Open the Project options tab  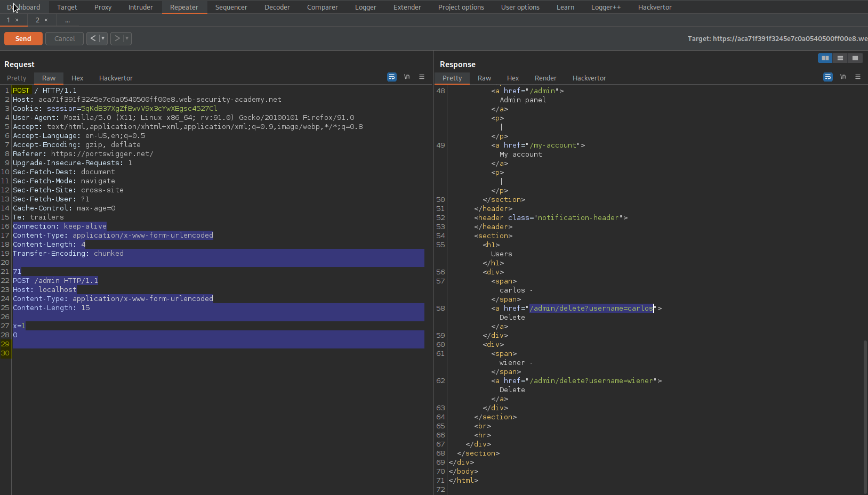(x=461, y=7)
